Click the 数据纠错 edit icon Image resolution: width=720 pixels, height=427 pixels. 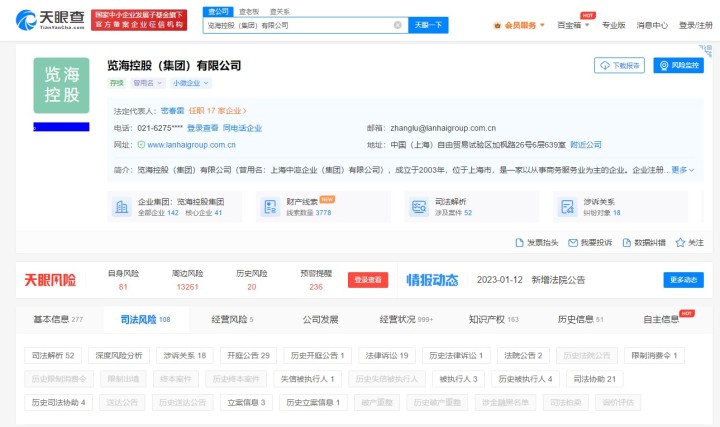tap(626, 242)
